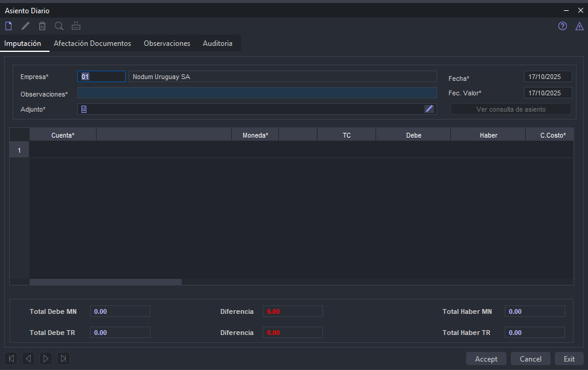Click the Cancel button
588x370 pixels.
coord(530,359)
